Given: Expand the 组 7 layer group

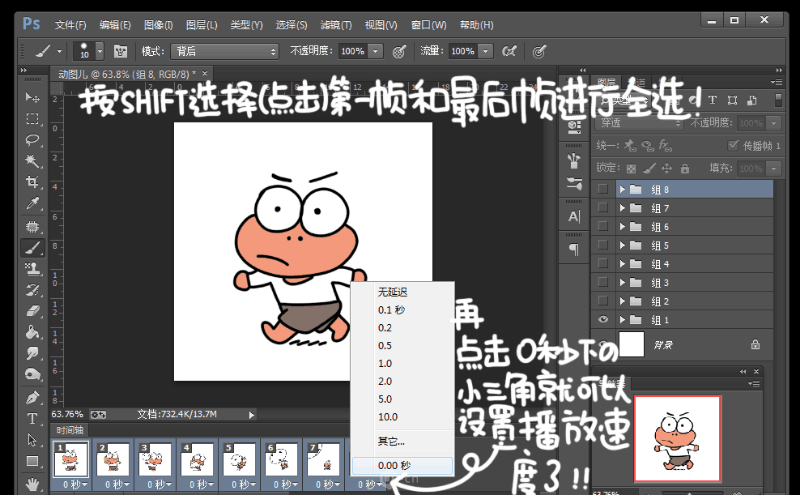Looking at the screenshot, I should click(x=622, y=208).
